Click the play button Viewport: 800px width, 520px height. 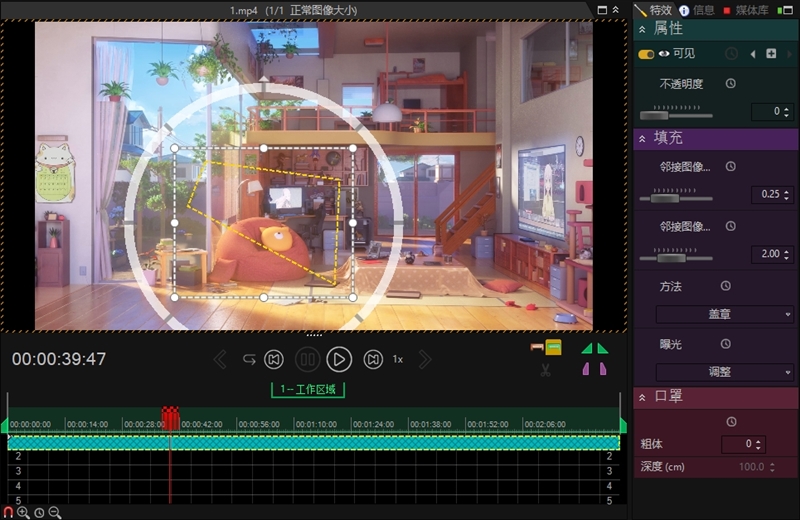pyautogui.click(x=339, y=360)
